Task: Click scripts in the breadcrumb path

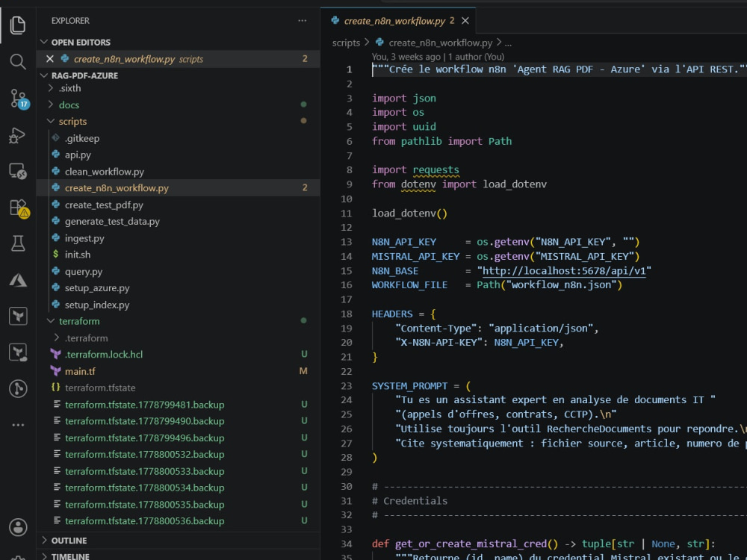Action: tap(346, 43)
